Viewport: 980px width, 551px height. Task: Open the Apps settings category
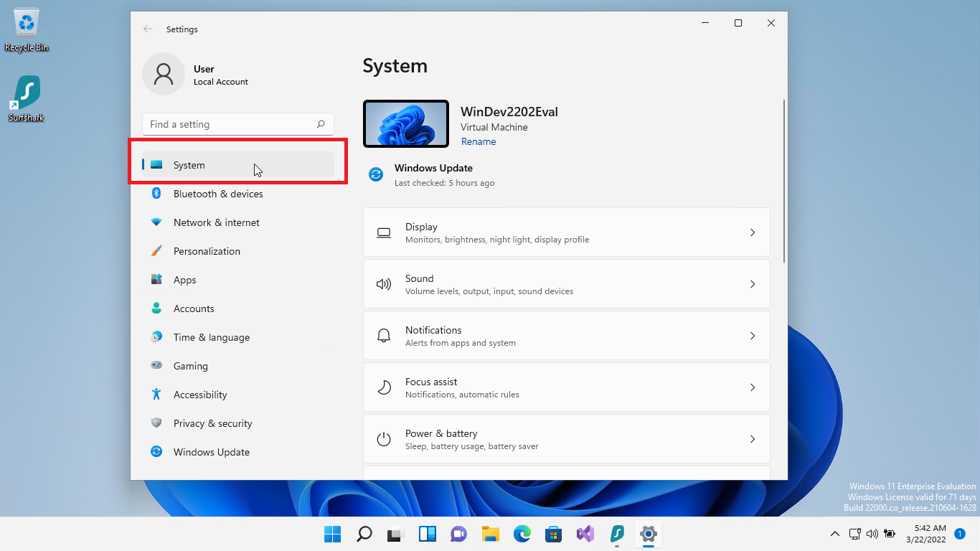click(238, 280)
